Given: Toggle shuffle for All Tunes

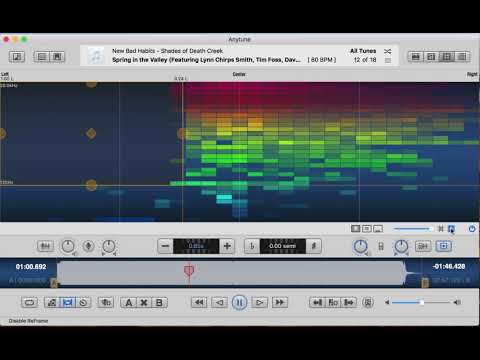Looking at the screenshot, I should [x=387, y=51].
